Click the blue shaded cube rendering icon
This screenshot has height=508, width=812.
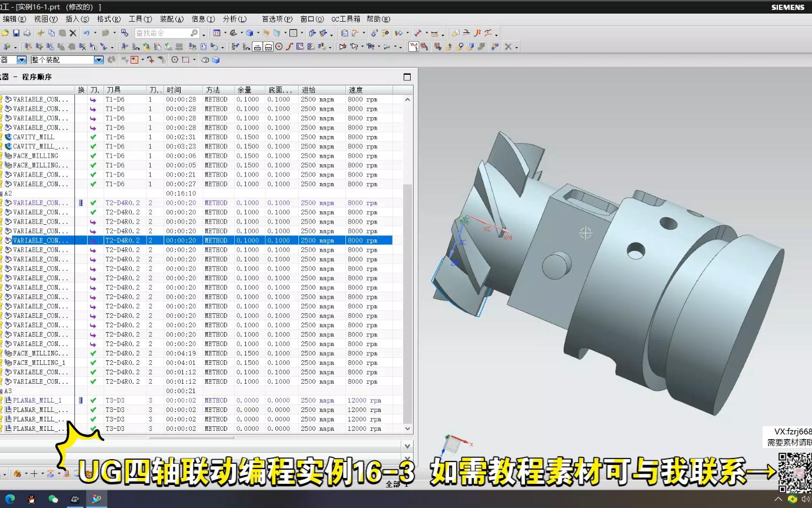tap(249, 33)
